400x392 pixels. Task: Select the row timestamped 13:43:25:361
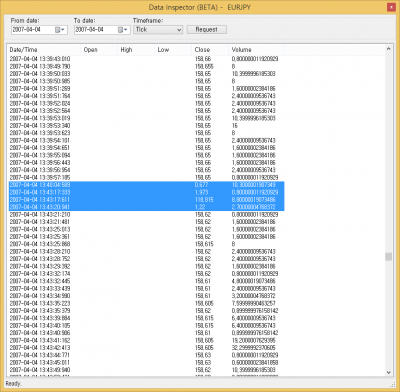tap(146, 237)
